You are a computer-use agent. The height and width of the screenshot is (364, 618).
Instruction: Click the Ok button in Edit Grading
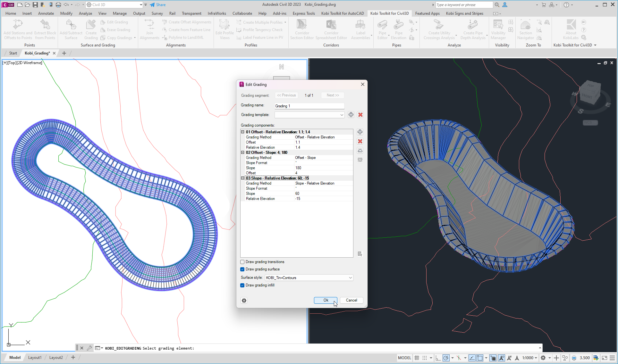pyautogui.click(x=326, y=301)
